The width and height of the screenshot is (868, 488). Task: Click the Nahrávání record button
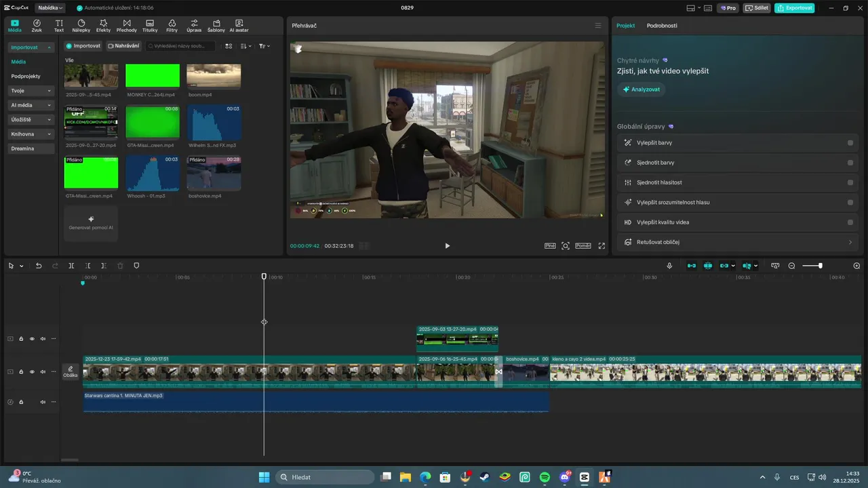coord(123,46)
